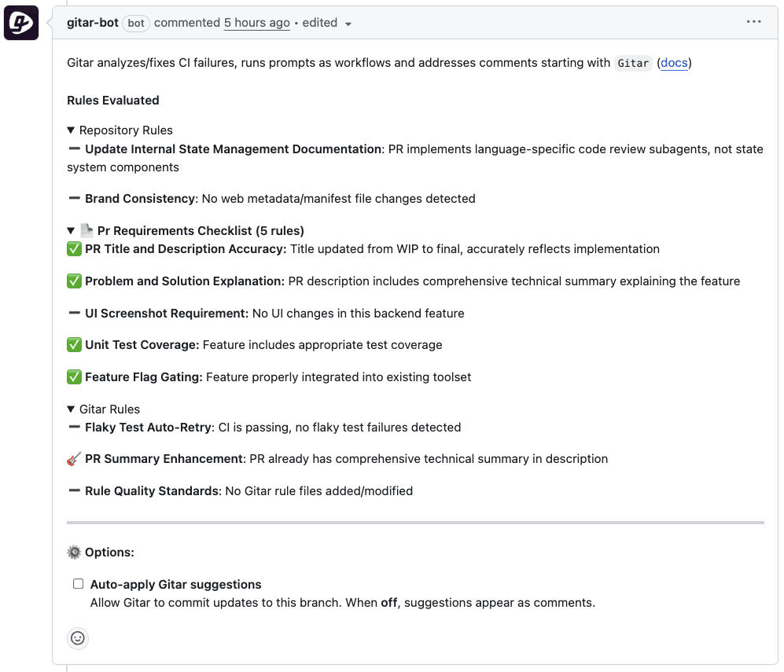The image size is (784, 672).
Task: Open the smiley emoji reaction picker
Action: click(77, 638)
